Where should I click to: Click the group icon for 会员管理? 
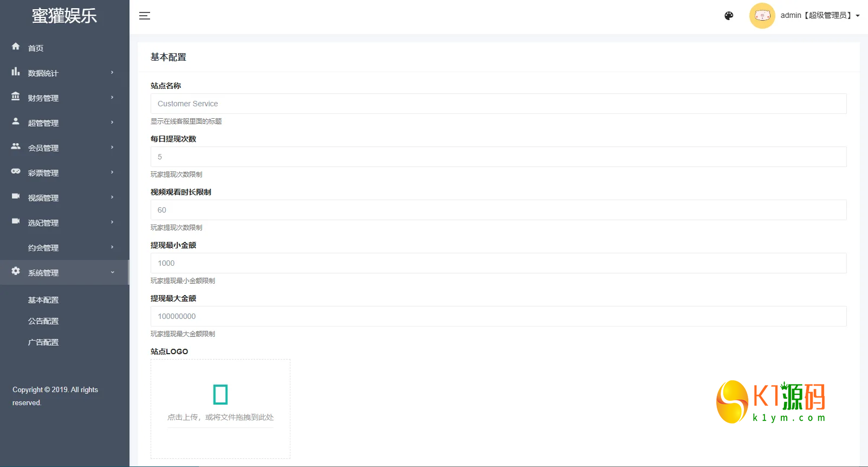click(x=16, y=146)
